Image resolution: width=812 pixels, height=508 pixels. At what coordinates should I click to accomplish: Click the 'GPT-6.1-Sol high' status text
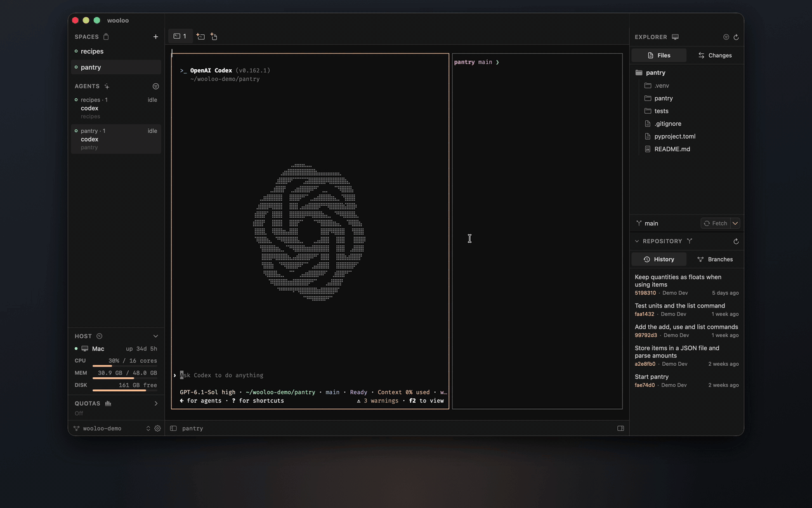207,392
